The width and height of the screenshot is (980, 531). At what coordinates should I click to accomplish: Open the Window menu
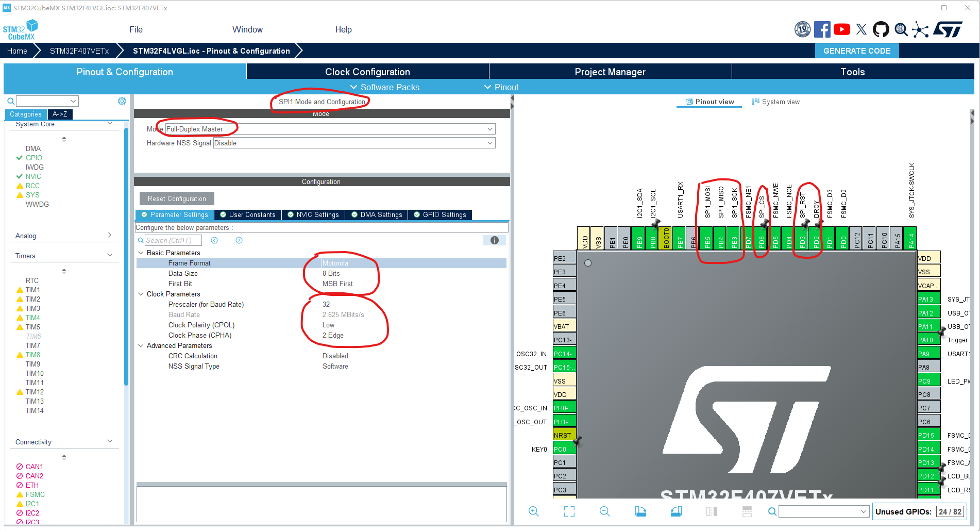[247, 29]
